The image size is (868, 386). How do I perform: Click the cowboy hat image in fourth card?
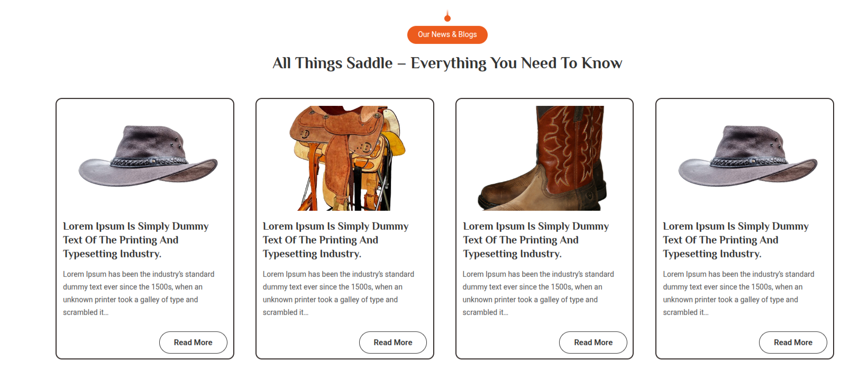[748, 156]
